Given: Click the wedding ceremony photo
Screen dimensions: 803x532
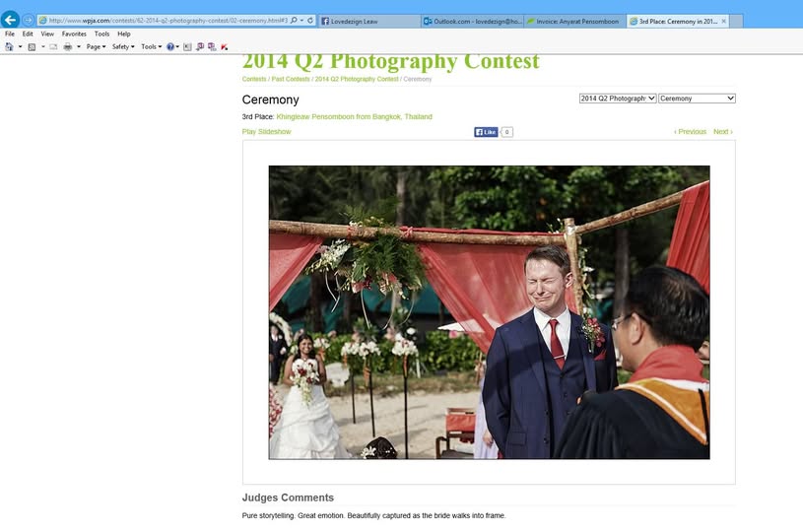Looking at the screenshot, I should pos(489,312).
